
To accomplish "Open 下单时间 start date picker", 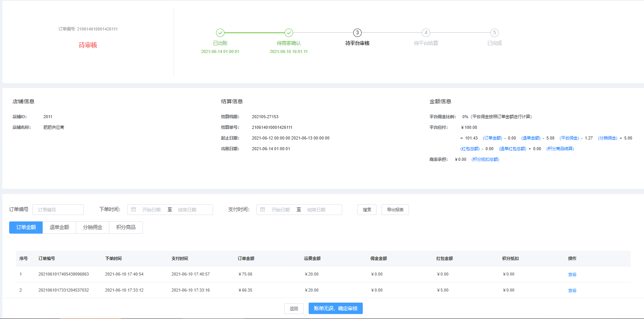I will pos(151,210).
